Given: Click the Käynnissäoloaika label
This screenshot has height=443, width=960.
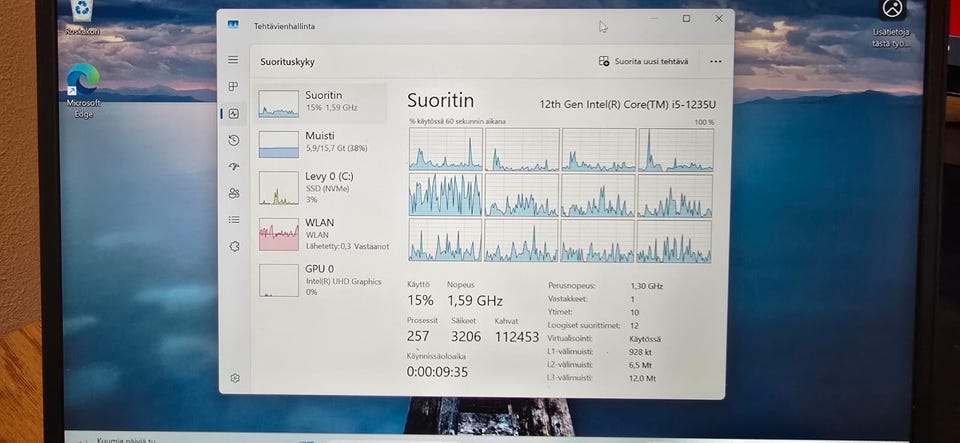Looking at the screenshot, I should 436,356.
